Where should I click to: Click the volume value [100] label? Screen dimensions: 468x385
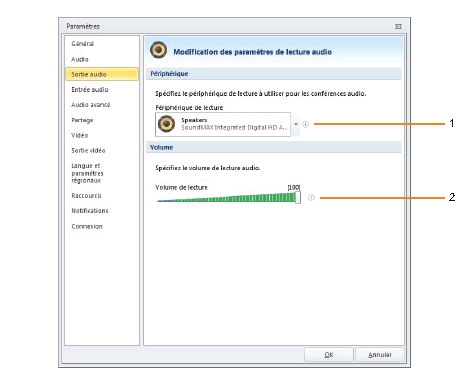click(294, 187)
